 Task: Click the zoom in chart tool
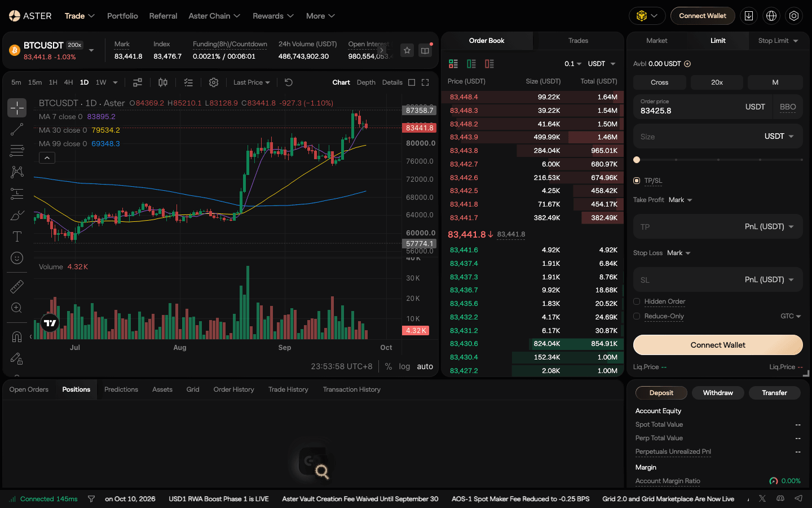point(17,308)
